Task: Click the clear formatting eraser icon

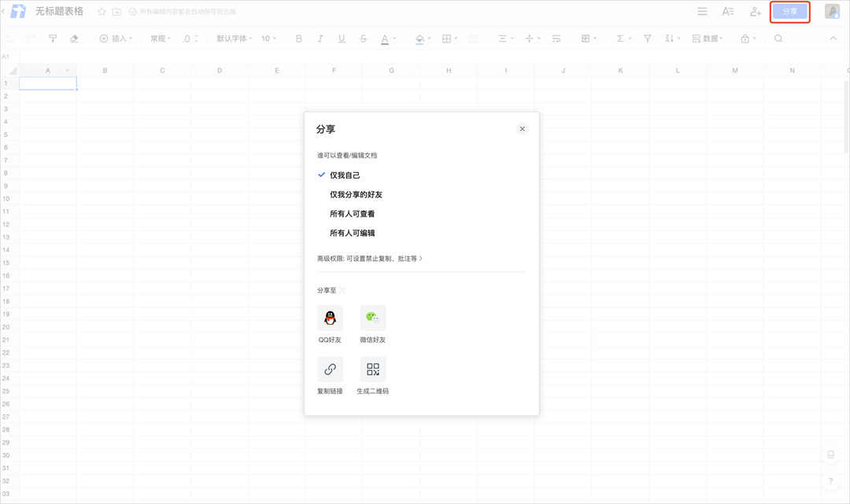Action: (x=74, y=39)
